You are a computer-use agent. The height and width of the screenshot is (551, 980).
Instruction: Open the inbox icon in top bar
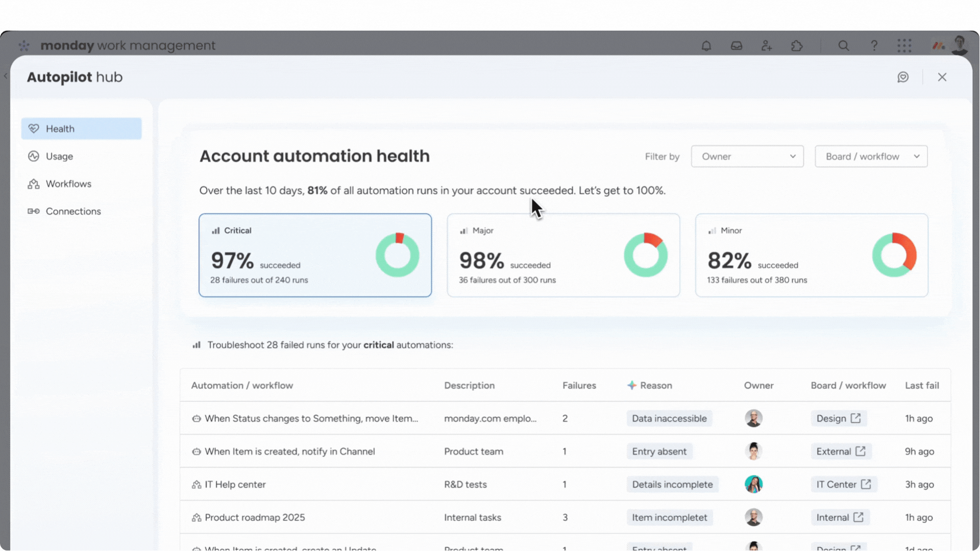pos(737,45)
